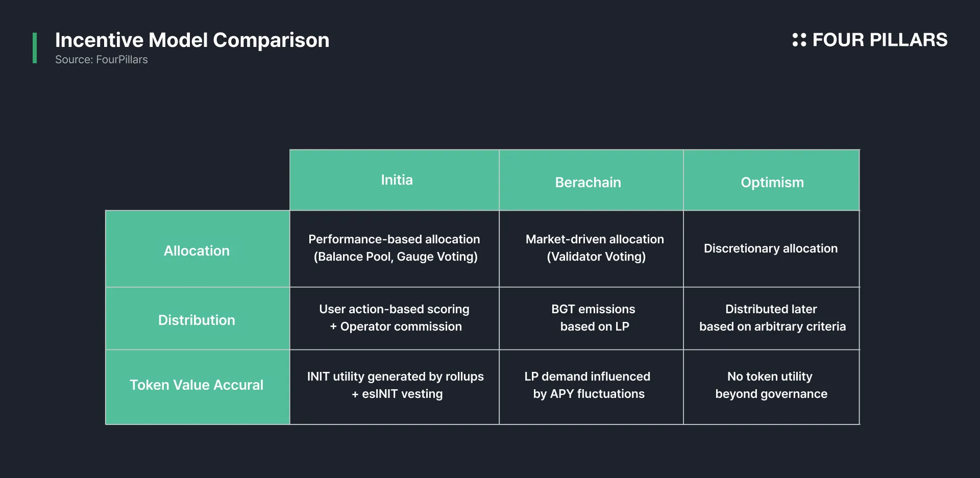Click the INIT utility generated by rollups cell
This screenshot has width=980, height=478.
(x=396, y=385)
